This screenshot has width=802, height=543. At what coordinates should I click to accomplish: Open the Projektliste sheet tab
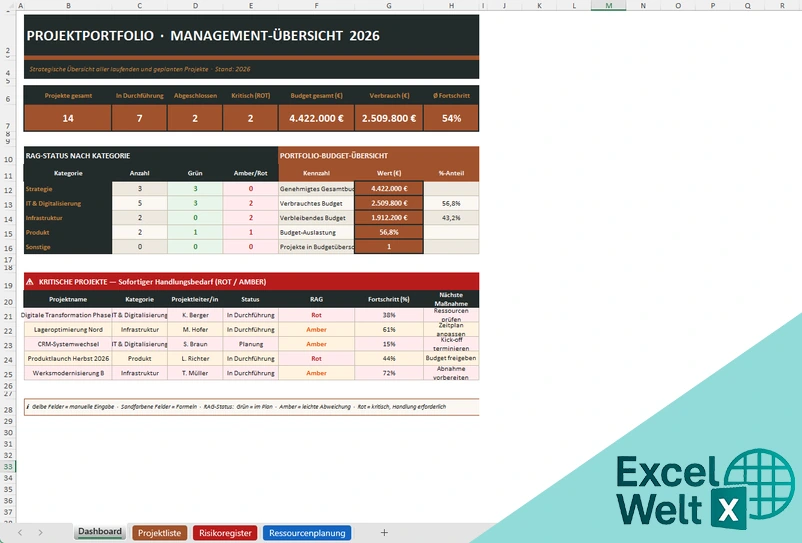point(160,533)
